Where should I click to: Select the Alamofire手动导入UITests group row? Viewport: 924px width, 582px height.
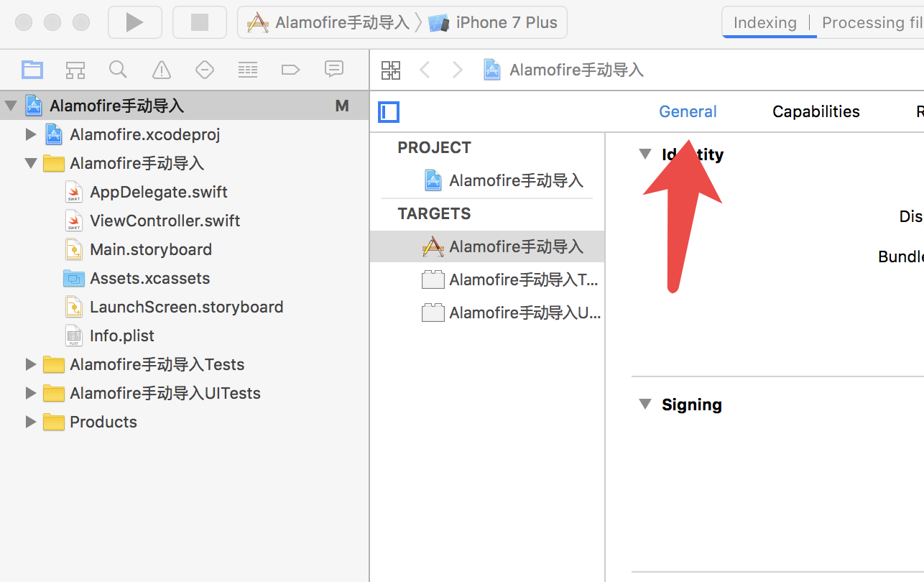pyautogui.click(x=185, y=393)
